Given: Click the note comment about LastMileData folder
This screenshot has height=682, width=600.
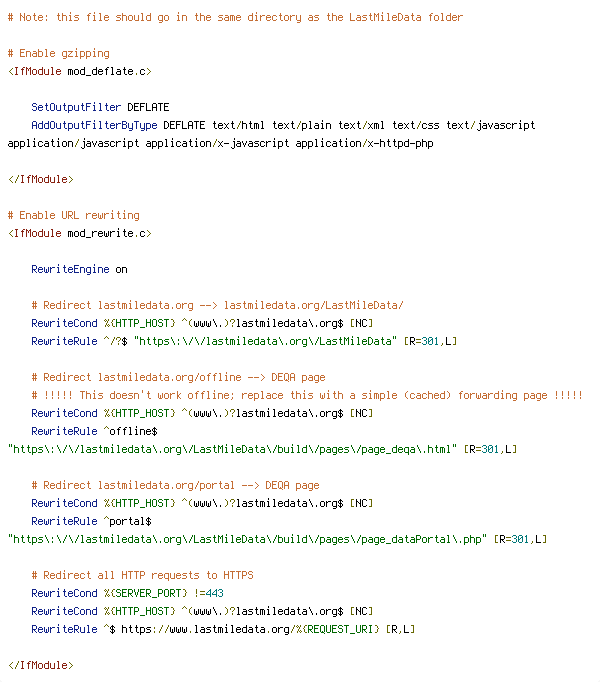Looking at the screenshot, I should pos(235,17).
